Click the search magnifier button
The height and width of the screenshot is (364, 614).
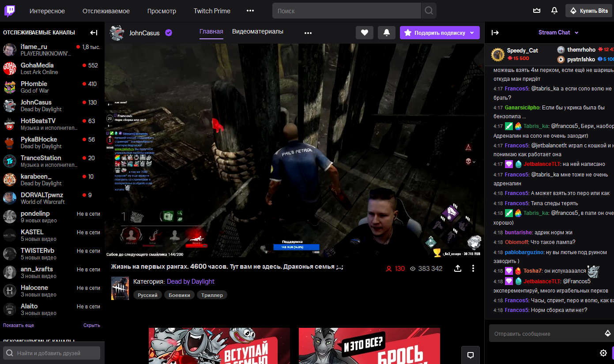[x=428, y=11]
